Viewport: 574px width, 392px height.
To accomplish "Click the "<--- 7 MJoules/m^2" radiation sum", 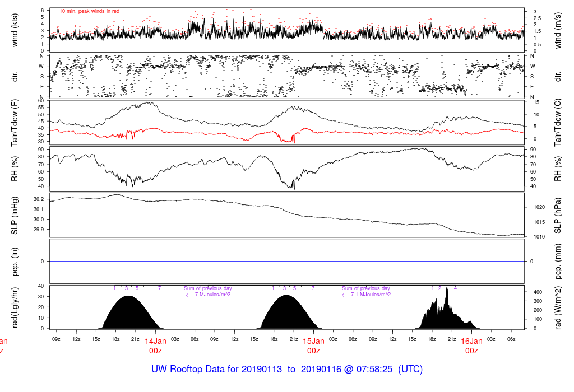I will 209,295.
